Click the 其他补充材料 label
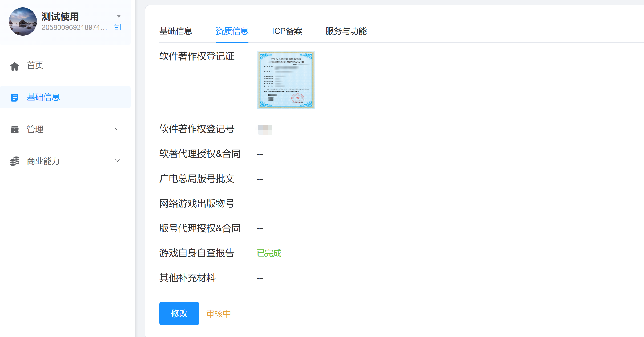644x337 pixels. click(x=188, y=278)
